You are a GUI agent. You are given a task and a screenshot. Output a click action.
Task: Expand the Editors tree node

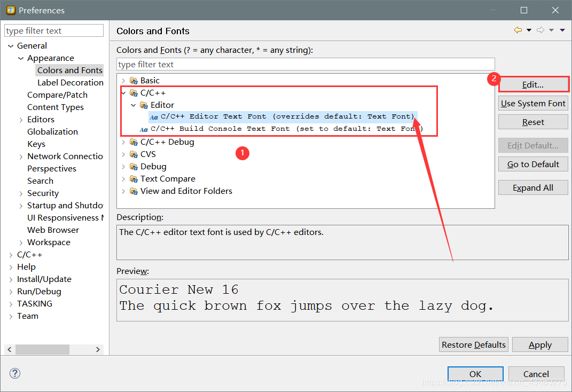click(x=21, y=120)
